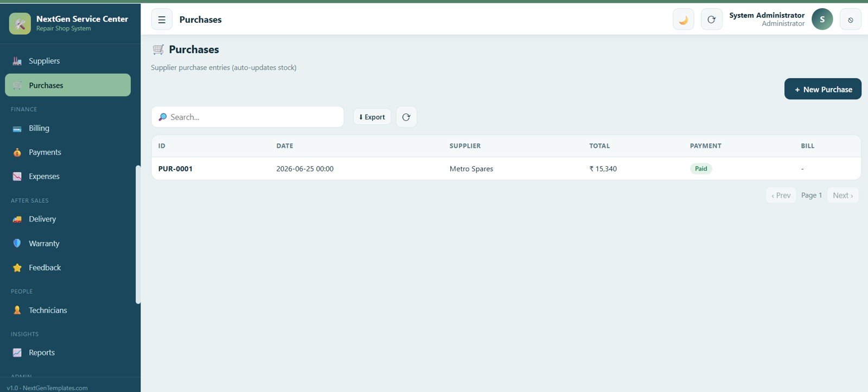
Task: Click the Expenses chart icon
Action: click(17, 176)
